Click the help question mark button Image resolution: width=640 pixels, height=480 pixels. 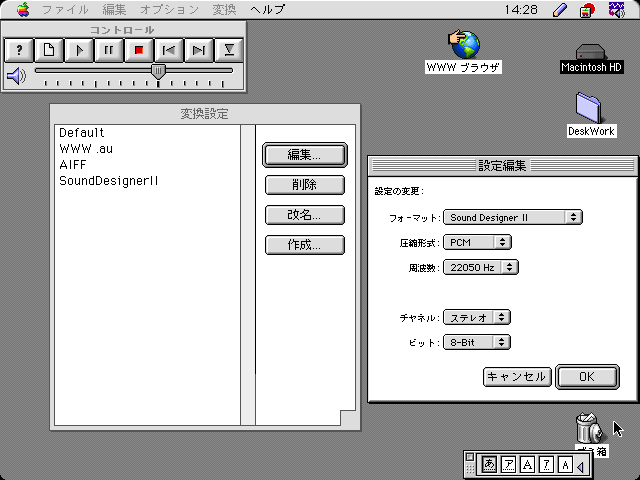[x=19, y=49]
